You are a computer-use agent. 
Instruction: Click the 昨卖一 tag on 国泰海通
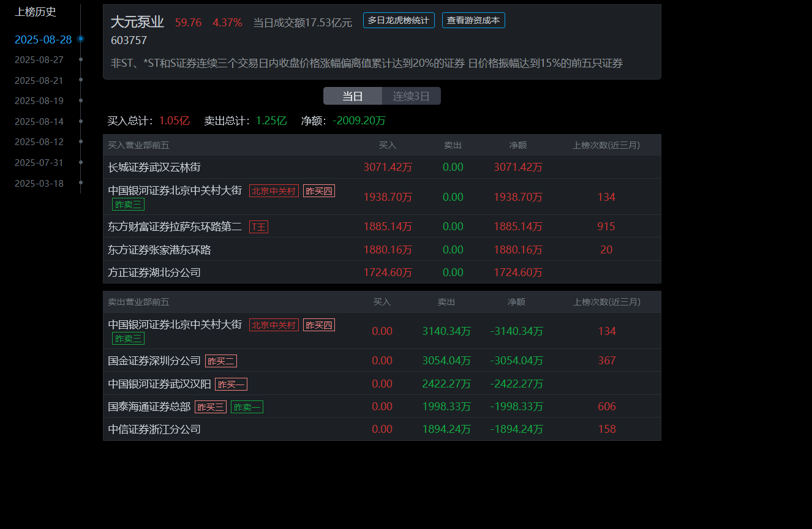pyautogui.click(x=247, y=407)
